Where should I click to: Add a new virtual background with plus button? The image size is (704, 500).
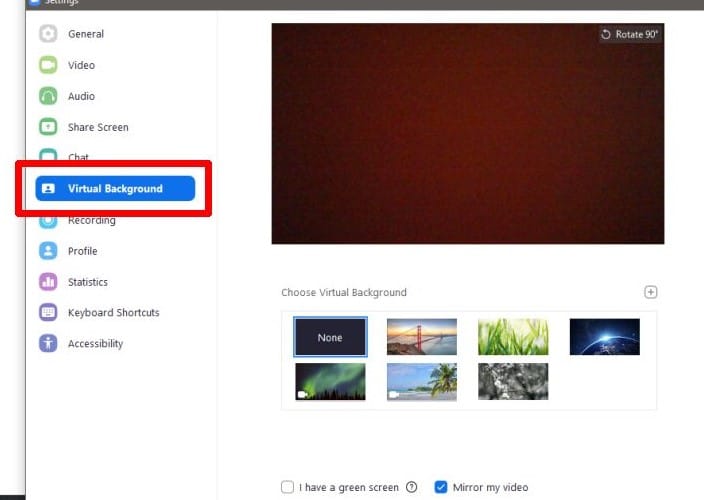pos(650,292)
